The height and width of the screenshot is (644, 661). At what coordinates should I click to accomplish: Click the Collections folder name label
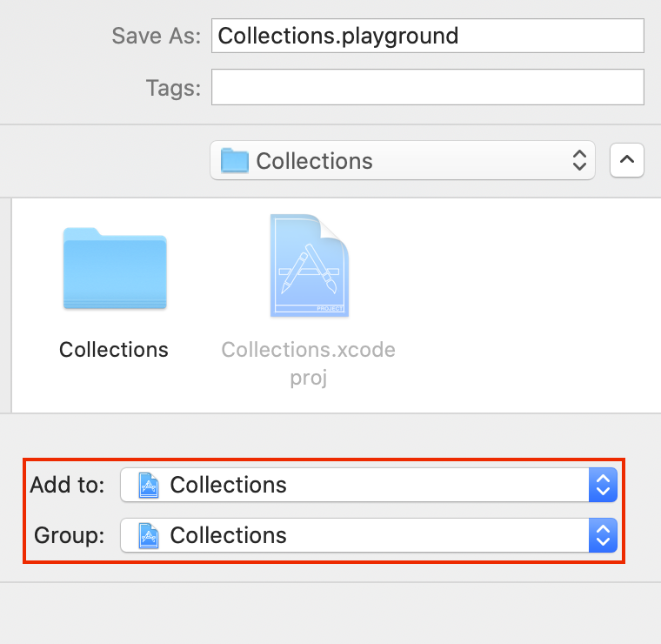pyautogui.click(x=114, y=350)
